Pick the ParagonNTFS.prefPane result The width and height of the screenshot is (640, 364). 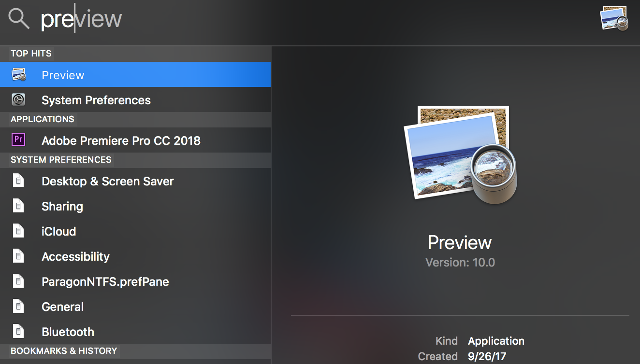(135, 281)
